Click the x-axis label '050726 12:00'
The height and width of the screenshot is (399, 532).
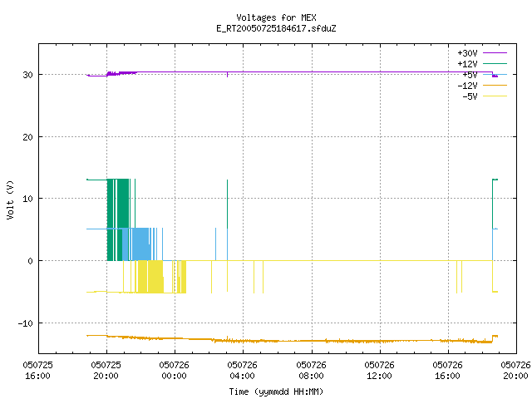click(379, 371)
